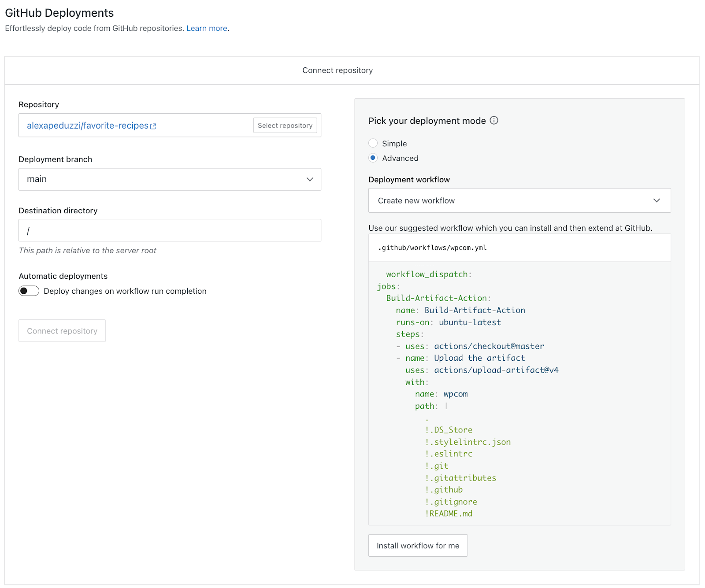Click the info icon beside deployment mode

point(494,120)
